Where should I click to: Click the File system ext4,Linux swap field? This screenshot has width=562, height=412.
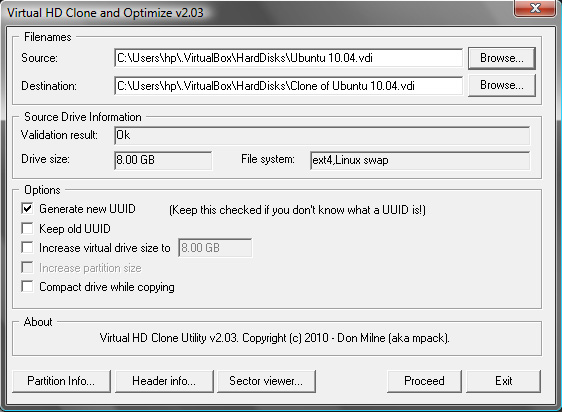pos(420,160)
